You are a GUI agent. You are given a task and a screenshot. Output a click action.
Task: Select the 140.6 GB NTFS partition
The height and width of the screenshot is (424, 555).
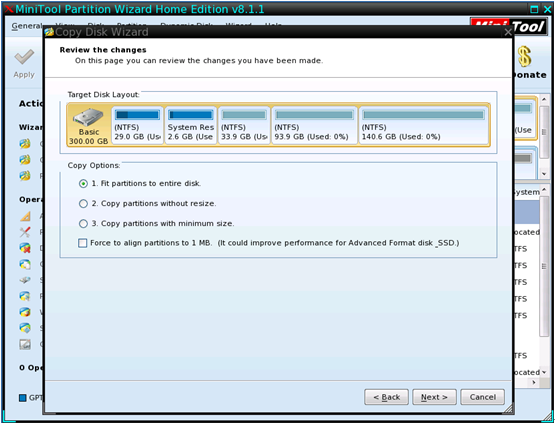(x=423, y=125)
